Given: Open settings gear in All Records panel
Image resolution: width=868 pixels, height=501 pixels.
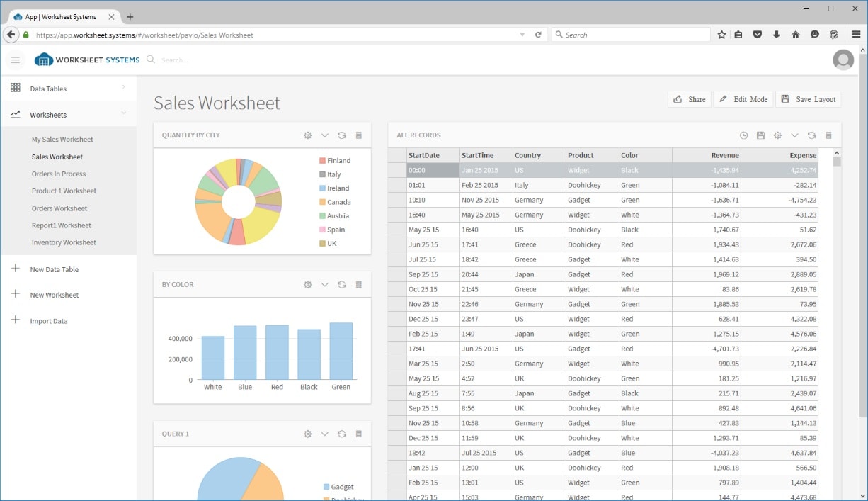Looking at the screenshot, I should tap(777, 135).
